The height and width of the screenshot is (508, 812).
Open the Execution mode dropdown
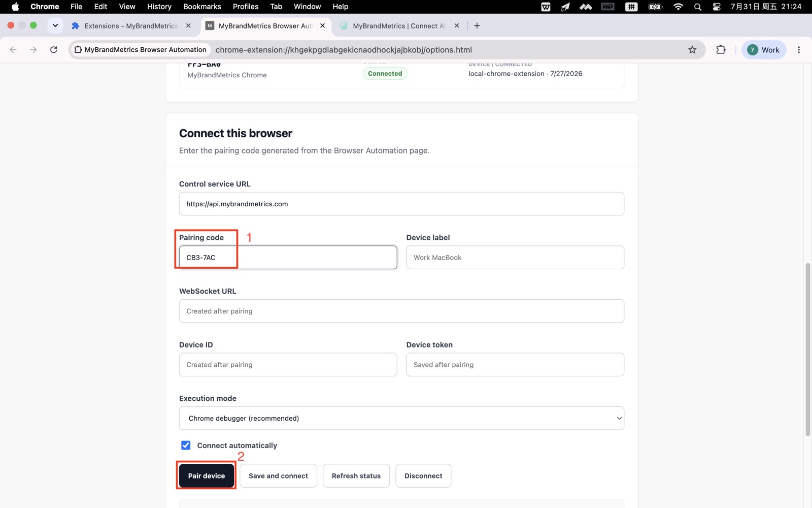[401, 418]
